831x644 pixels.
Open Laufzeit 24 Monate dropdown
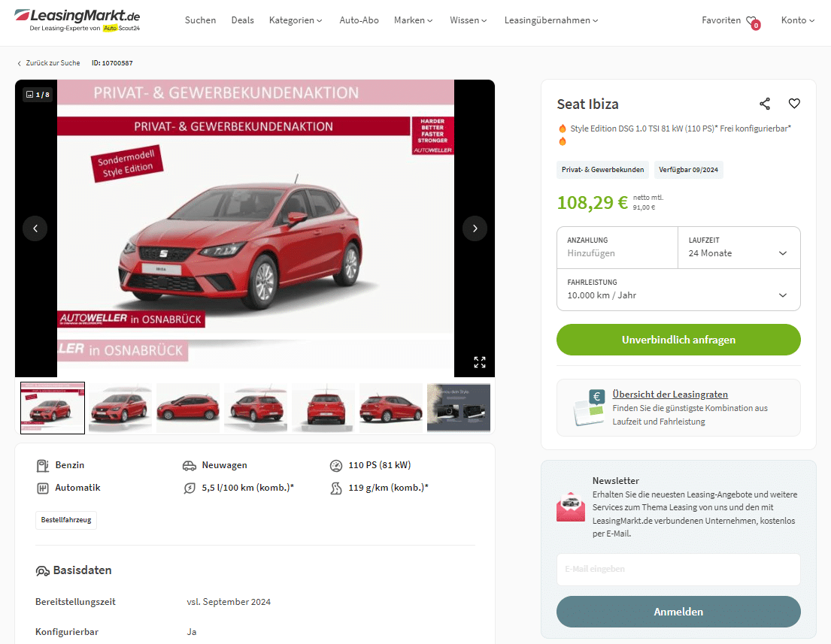click(x=738, y=247)
